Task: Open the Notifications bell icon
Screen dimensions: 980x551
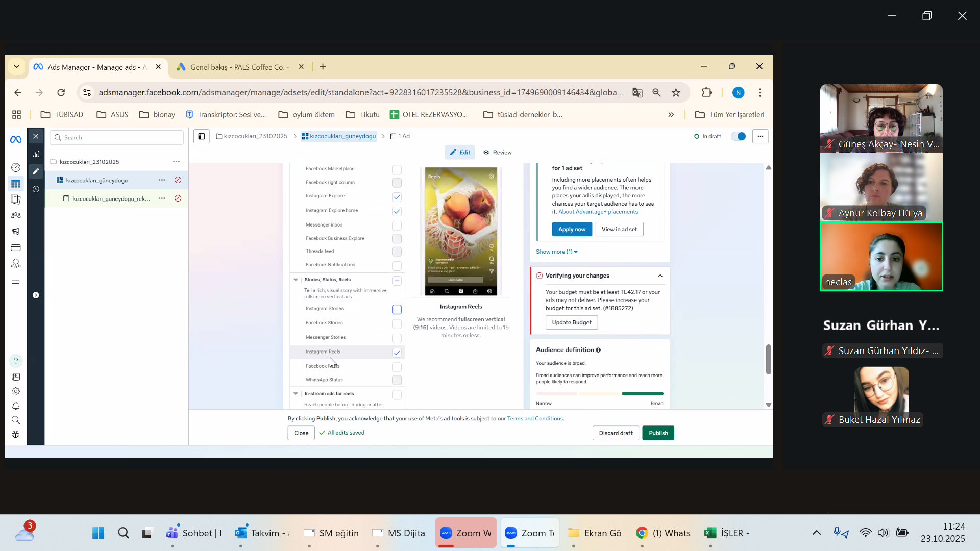Action: pyautogui.click(x=16, y=406)
